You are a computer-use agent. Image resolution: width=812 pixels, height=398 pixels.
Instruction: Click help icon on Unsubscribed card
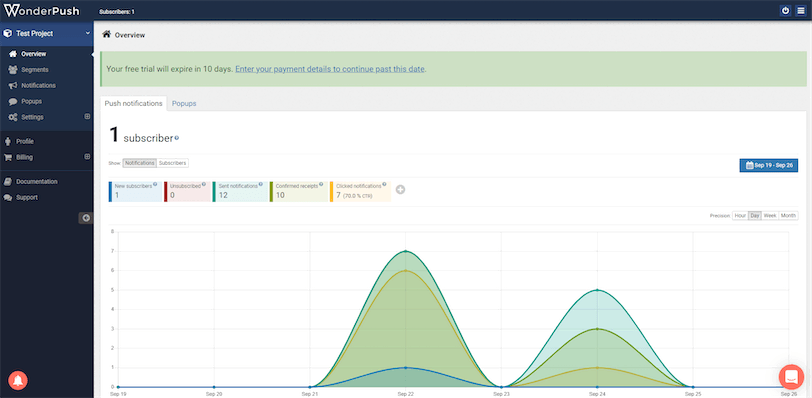pos(204,184)
